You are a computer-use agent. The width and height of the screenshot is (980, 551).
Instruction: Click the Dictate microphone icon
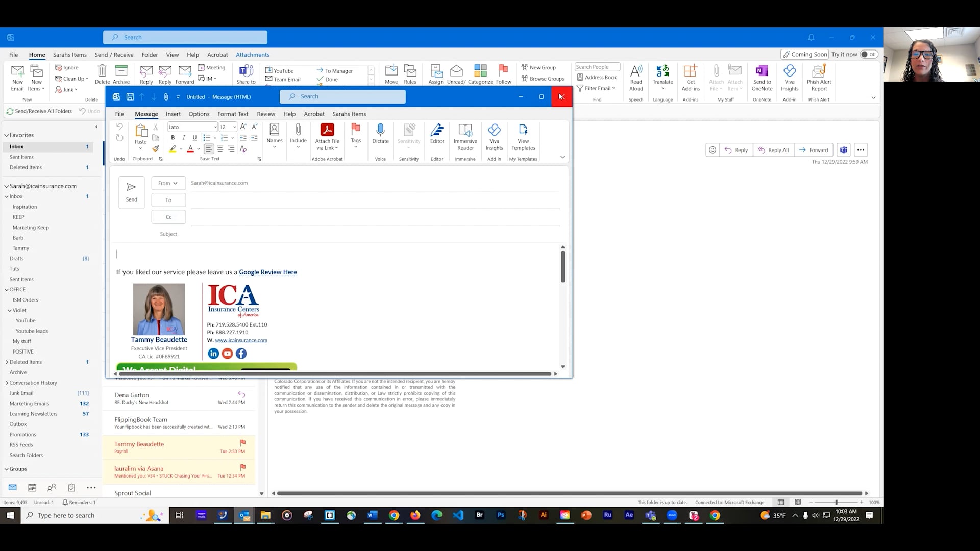(380, 131)
